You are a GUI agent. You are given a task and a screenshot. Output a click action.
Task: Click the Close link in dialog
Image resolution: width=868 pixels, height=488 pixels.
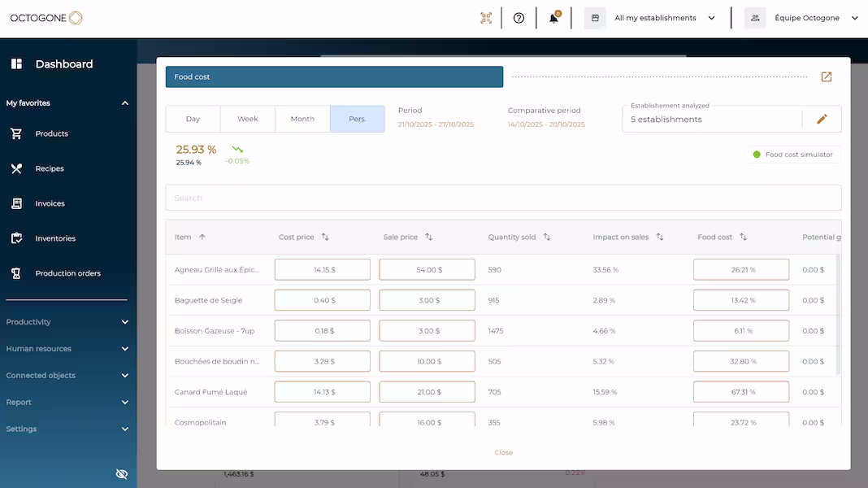[503, 452]
